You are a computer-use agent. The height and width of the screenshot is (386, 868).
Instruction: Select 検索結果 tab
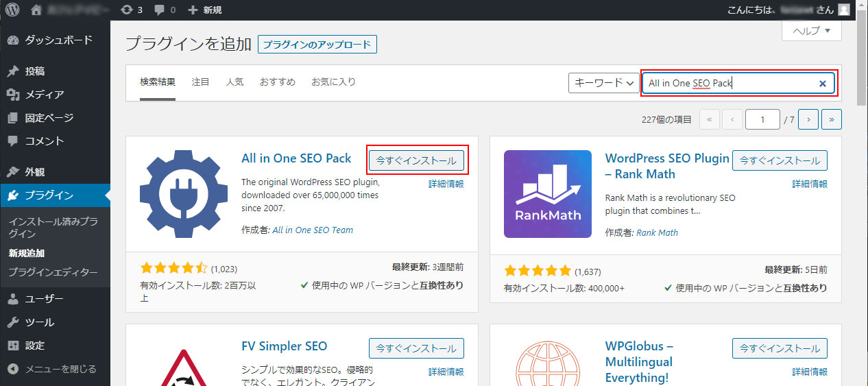[x=158, y=82]
